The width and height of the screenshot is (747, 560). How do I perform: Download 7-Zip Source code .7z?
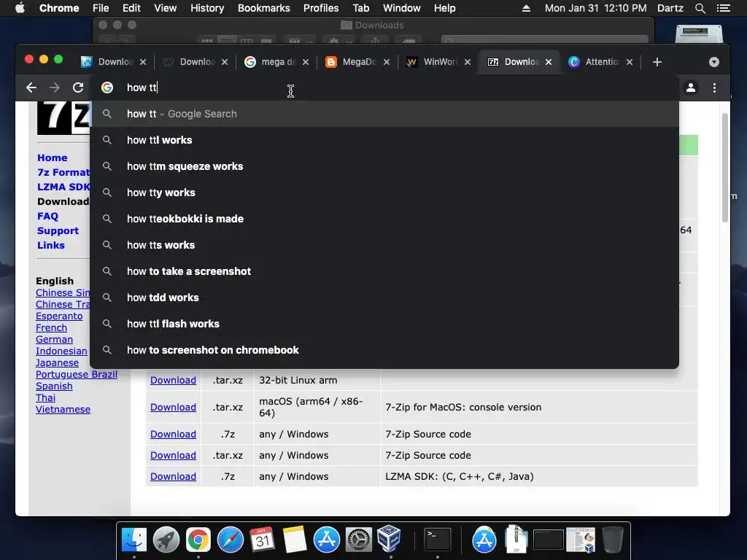point(173,435)
